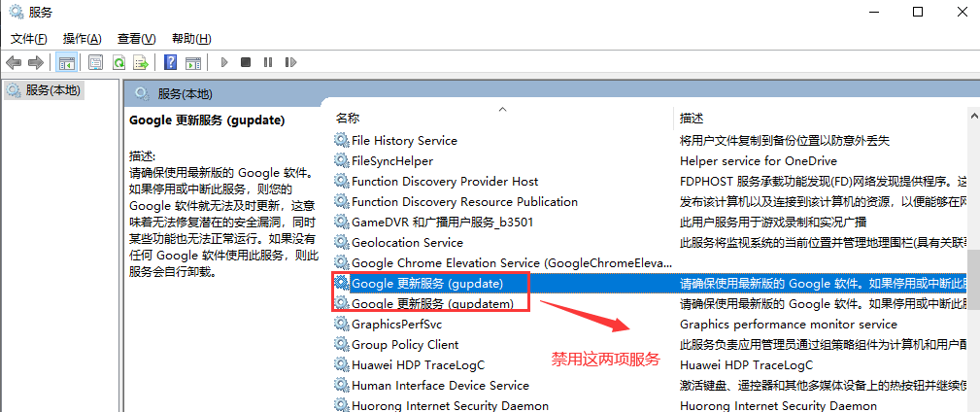
Task: Select Google Chrome Elevation Service row
Action: point(650,262)
